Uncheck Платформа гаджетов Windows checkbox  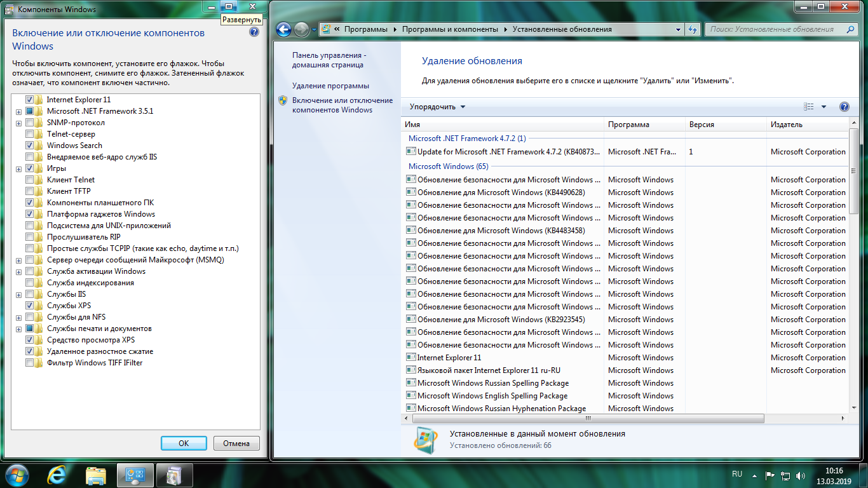click(30, 214)
